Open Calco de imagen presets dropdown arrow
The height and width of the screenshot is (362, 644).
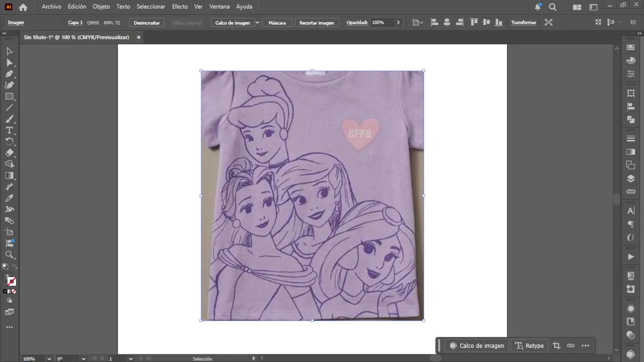[x=257, y=23]
